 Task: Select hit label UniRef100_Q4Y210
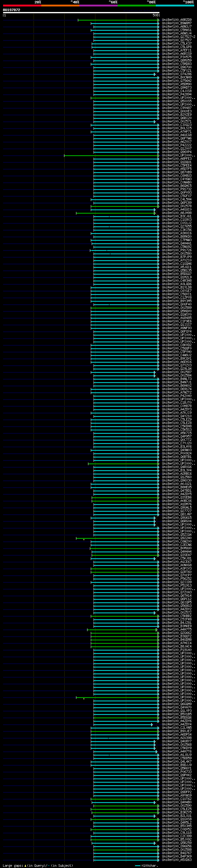click(x=176, y=416)
